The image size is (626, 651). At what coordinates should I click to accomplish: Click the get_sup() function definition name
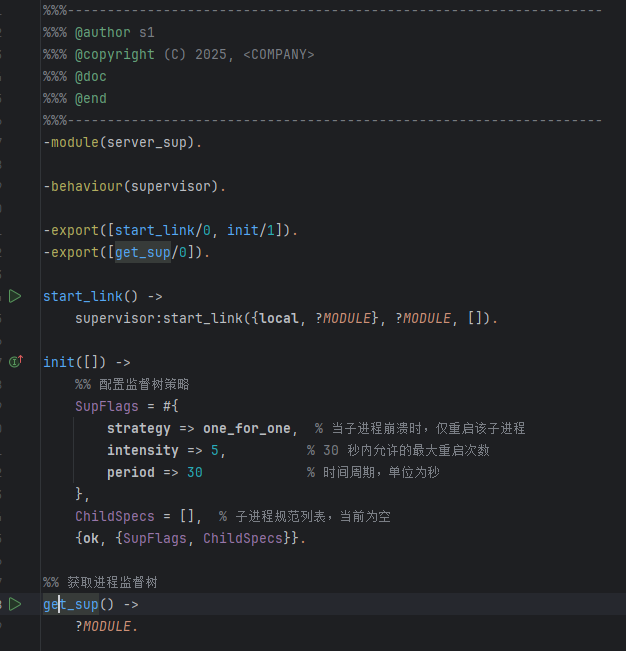tap(71, 604)
